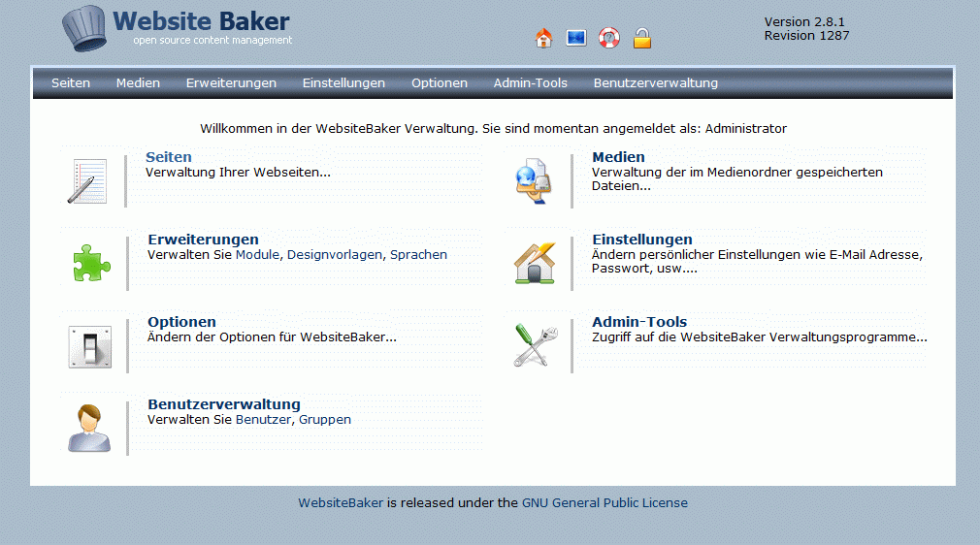Open the Optionen heading link
The width and height of the screenshot is (980, 545).
click(181, 322)
